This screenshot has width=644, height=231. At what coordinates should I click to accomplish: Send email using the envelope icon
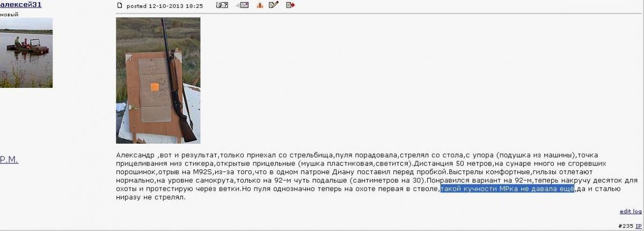[x=244, y=5]
